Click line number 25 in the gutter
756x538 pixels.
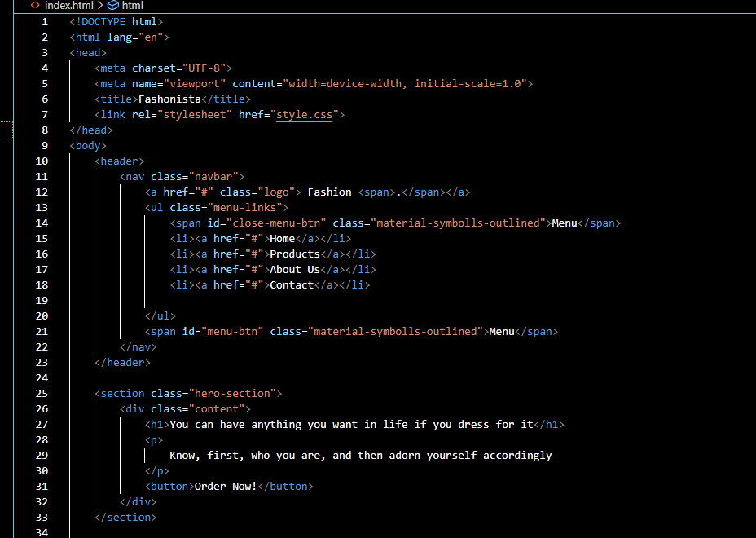42,394
